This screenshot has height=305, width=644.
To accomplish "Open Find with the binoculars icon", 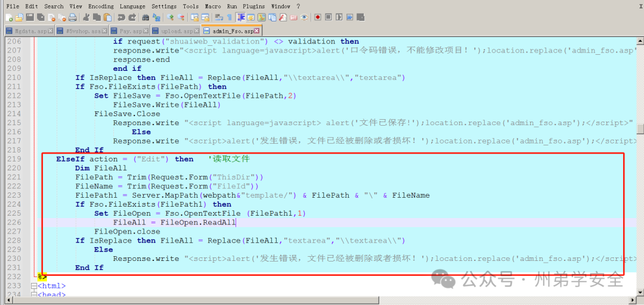I will tap(145, 17).
